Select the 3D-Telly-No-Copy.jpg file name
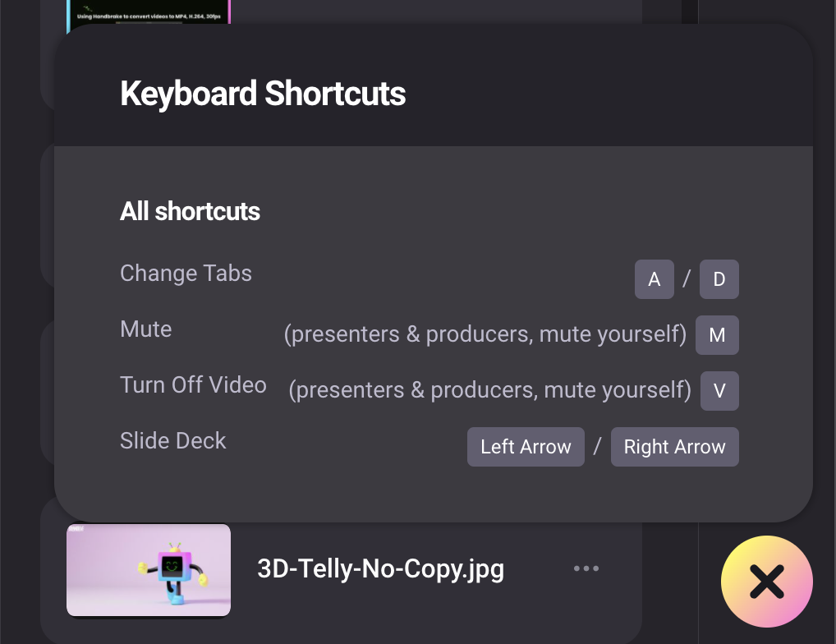The image size is (836, 644). (380, 568)
